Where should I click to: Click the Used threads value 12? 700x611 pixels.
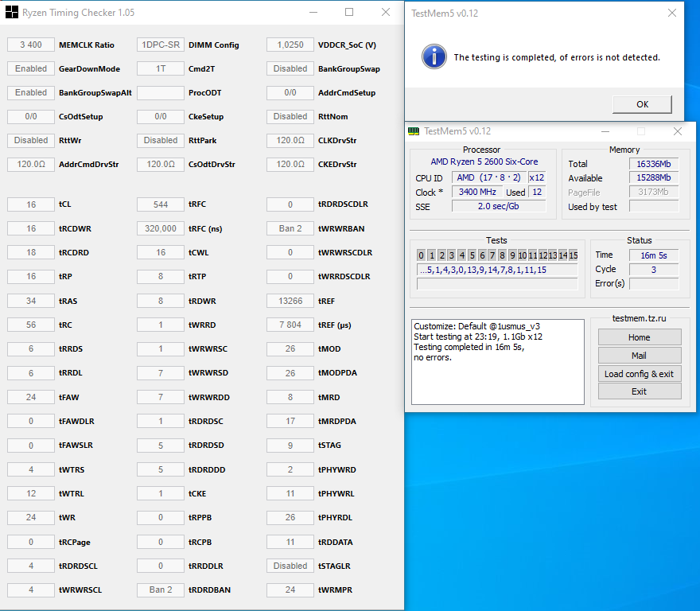[537, 192]
